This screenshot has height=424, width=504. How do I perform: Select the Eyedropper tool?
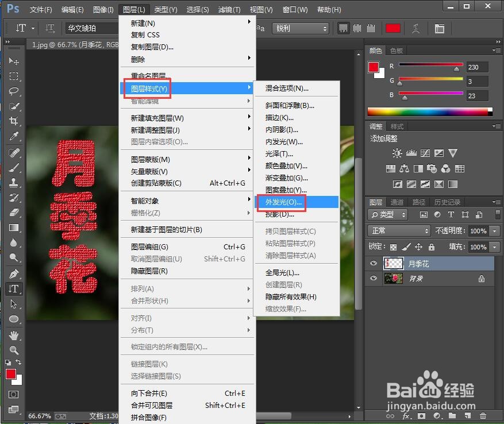[13, 136]
